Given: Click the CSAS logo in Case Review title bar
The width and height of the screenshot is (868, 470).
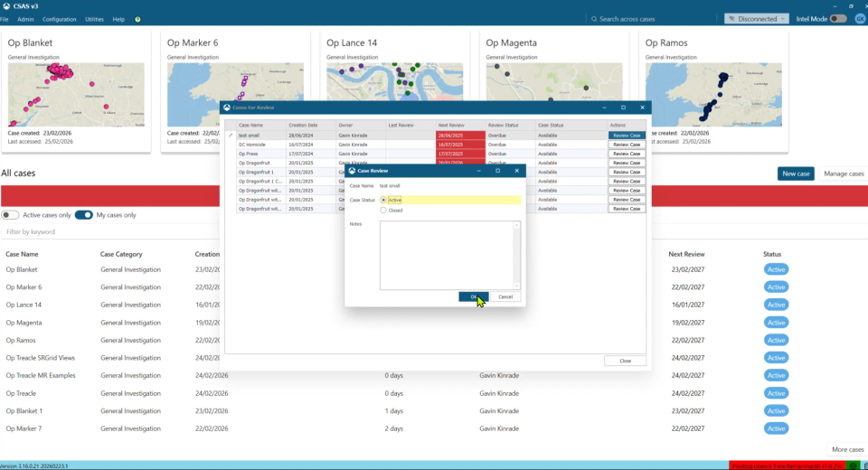Looking at the screenshot, I should [352, 170].
